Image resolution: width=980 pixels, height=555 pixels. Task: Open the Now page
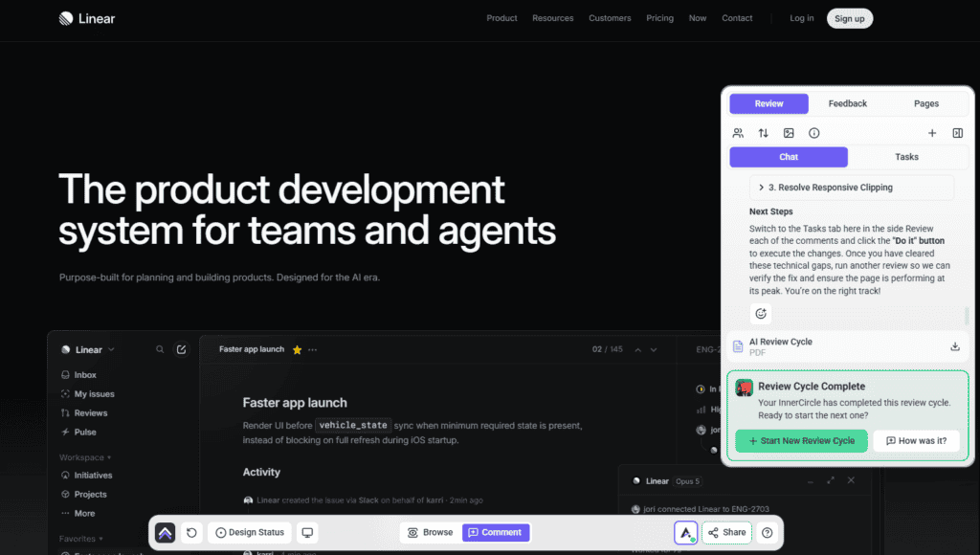click(x=698, y=18)
